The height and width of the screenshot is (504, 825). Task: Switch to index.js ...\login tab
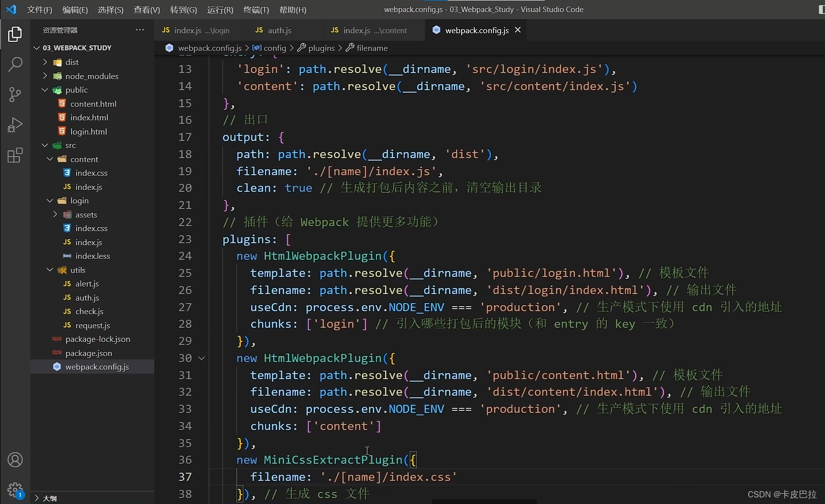[x=201, y=30]
